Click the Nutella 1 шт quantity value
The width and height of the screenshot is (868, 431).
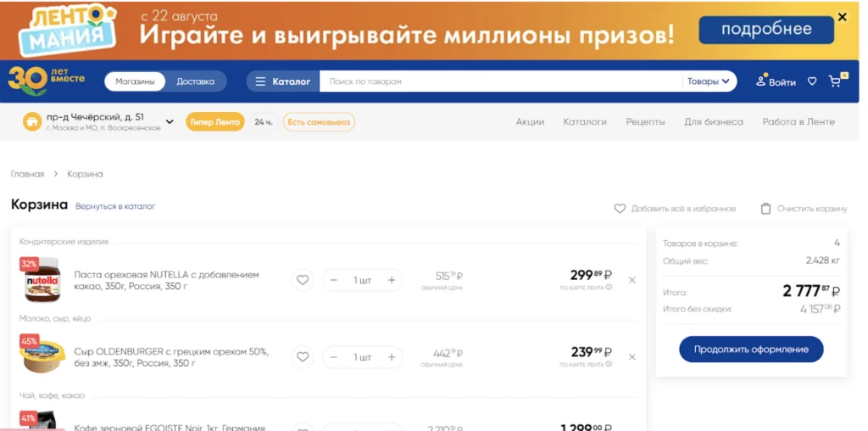[x=363, y=280]
